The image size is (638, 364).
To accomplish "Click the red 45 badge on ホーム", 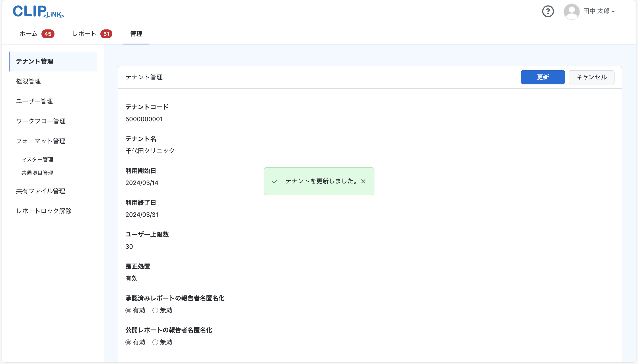I will pos(48,34).
